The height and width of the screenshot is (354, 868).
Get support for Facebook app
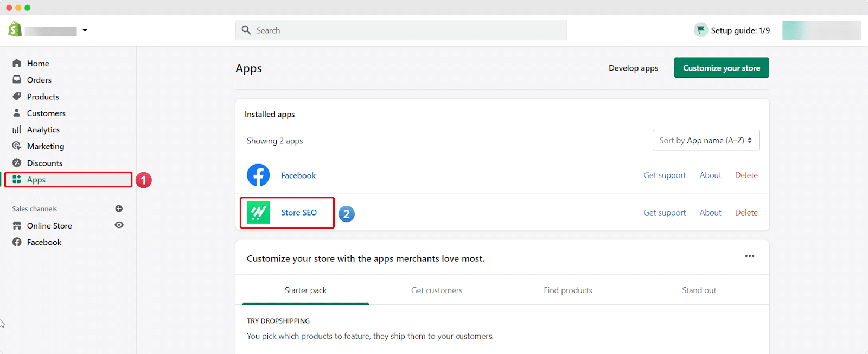click(x=665, y=175)
